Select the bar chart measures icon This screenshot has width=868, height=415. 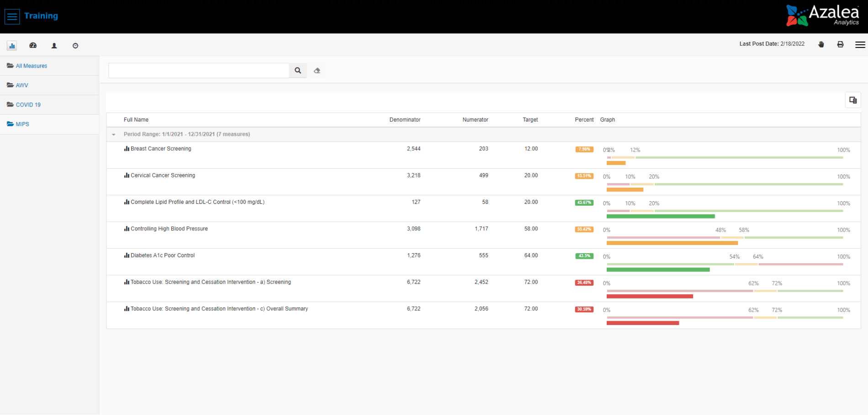pos(12,46)
